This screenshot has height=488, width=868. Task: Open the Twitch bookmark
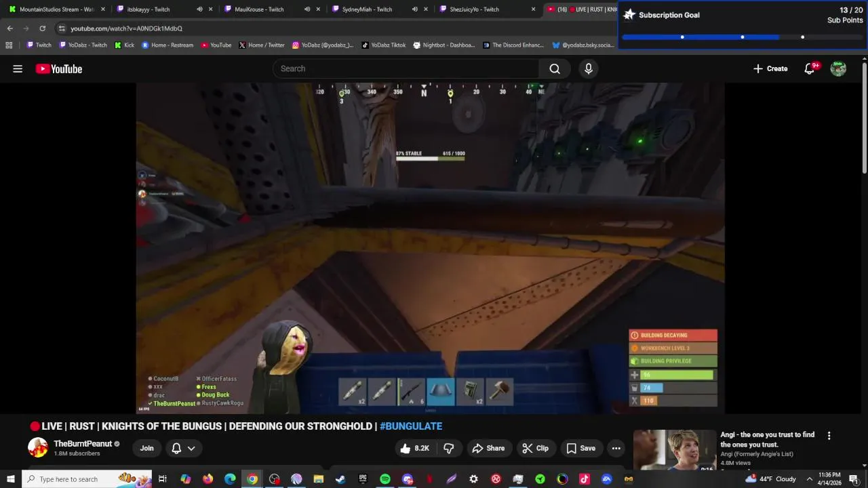[39, 45]
